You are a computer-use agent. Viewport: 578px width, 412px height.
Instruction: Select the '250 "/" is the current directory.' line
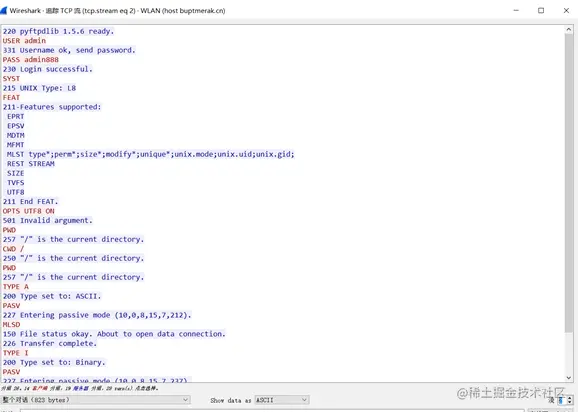[73, 258]
